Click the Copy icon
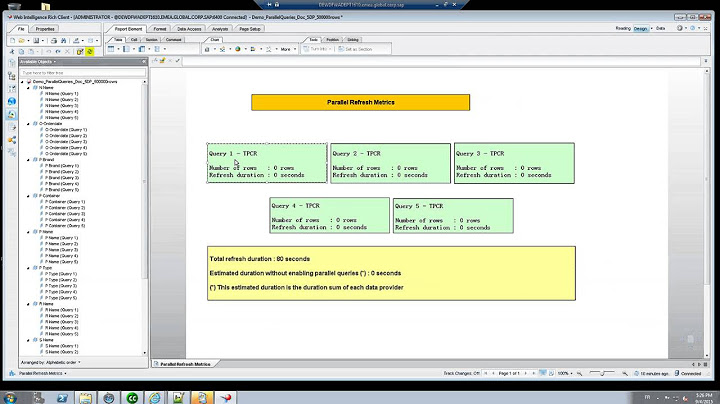Screen dimensions: 720x404 (x=21, y=52)
